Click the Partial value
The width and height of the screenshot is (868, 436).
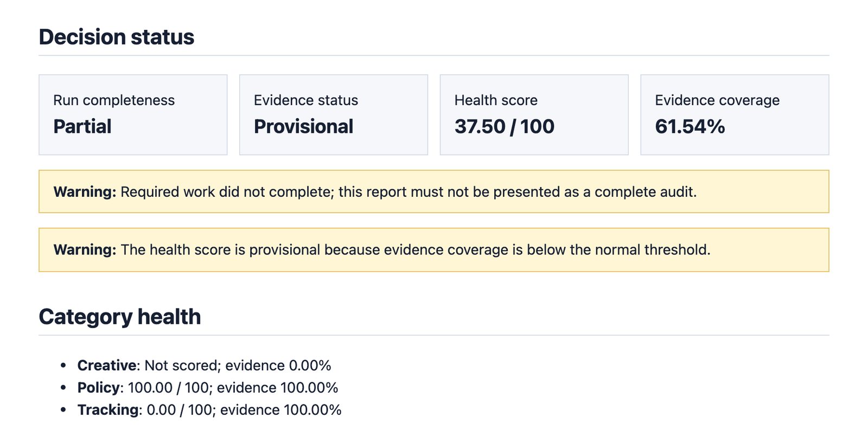pyautogui.click(x=82, y=126)
